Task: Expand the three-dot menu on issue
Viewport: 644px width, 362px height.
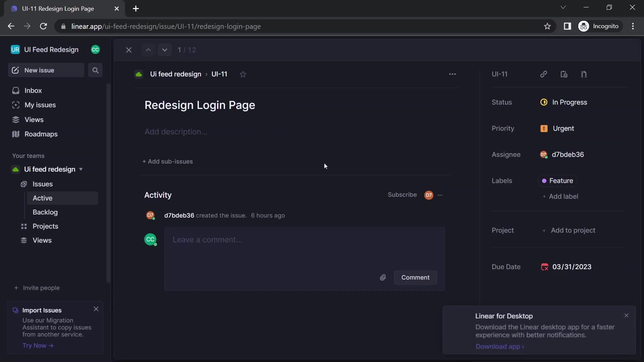Action: (x=453, y=74)
